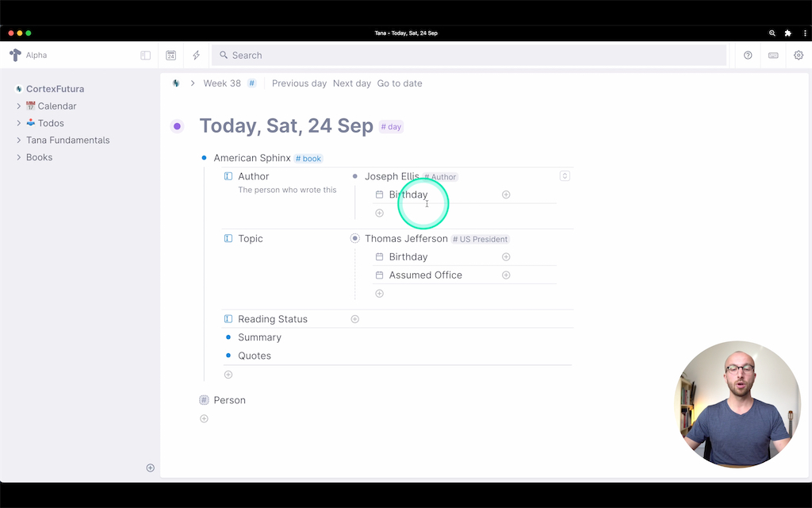Open the Tana logo workspace menu
Screen dimensions: 812x508
16,55
